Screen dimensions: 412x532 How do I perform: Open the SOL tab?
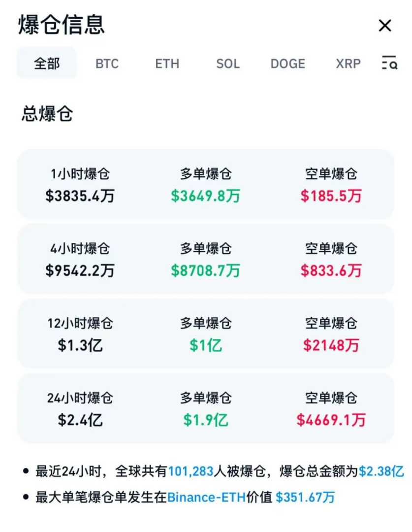(x=227, y=64)
